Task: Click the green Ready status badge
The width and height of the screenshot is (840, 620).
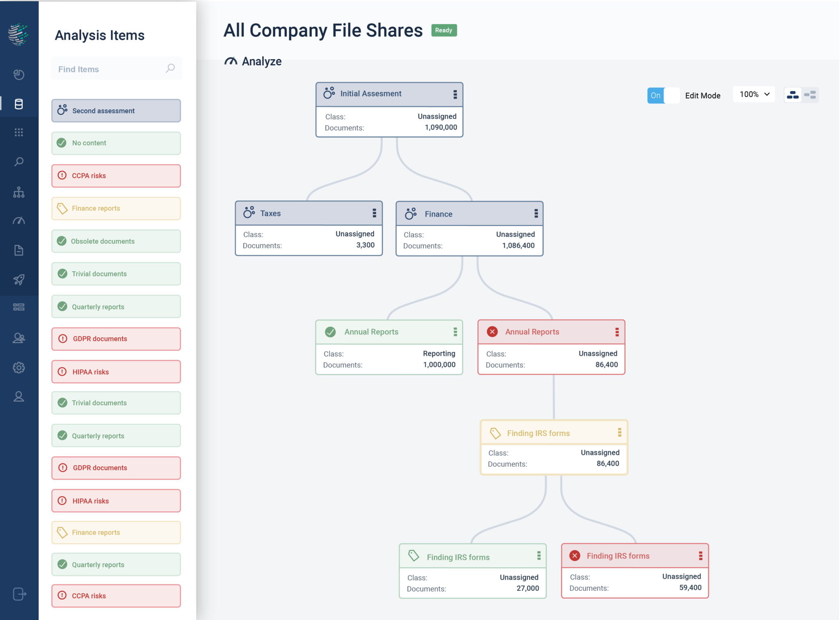Action: [444, 30]
